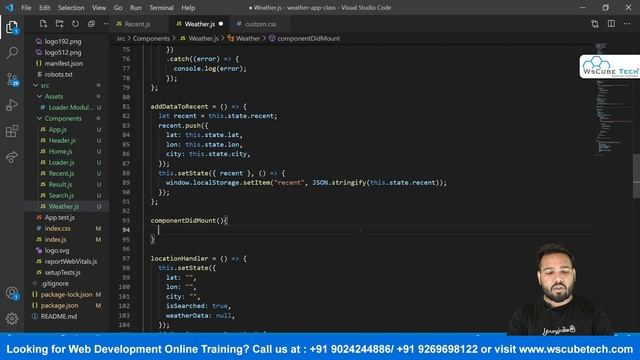Select Weather.js in the explorer tree

click(x=64, y=207)
